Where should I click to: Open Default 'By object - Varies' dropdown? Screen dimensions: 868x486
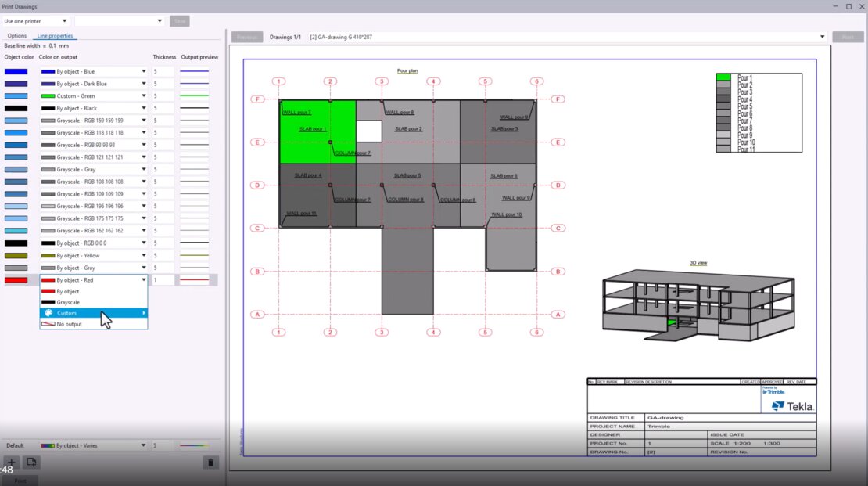143,445
